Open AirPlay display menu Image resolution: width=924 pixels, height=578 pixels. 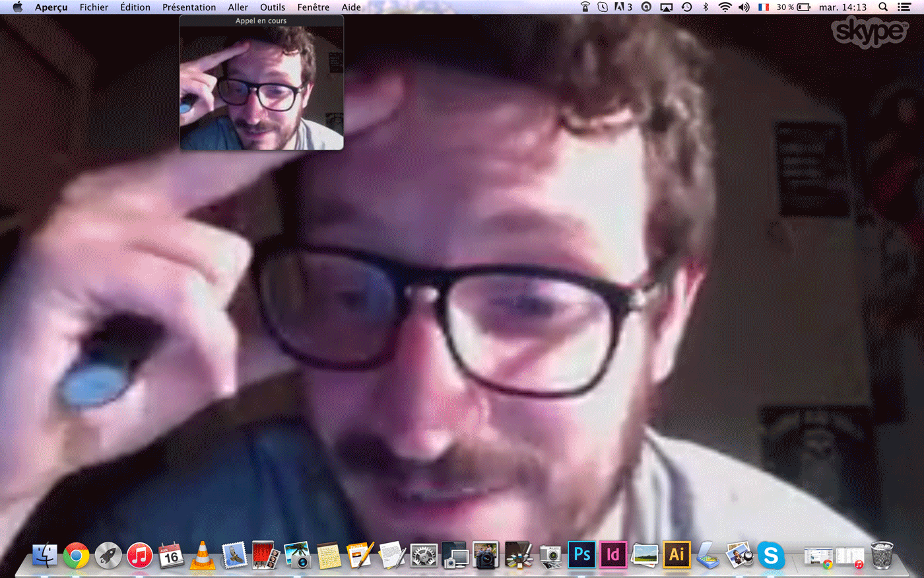click(667, 7)
